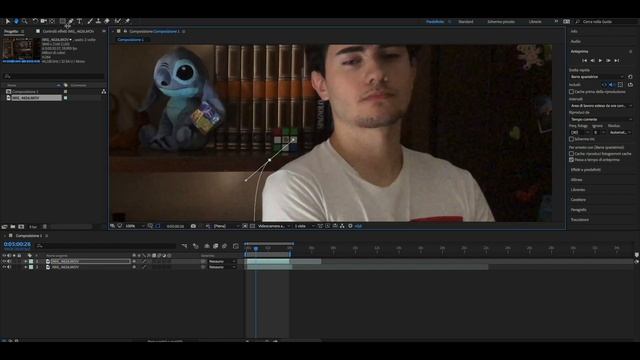The height and width of the screenshot is (360, 640).
Task: Select the Rectangle shape tool
Action: click(x=62, y=21)
